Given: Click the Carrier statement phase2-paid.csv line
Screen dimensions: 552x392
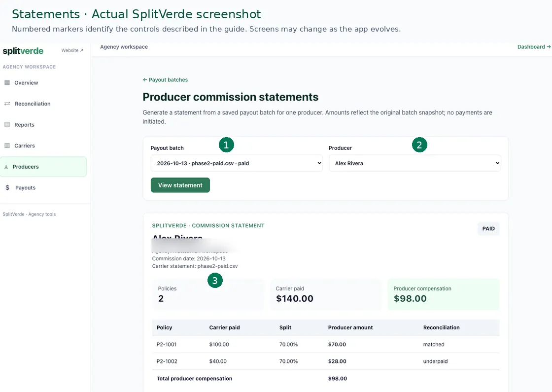Looking at the screenshot, I should coord(195,266).
